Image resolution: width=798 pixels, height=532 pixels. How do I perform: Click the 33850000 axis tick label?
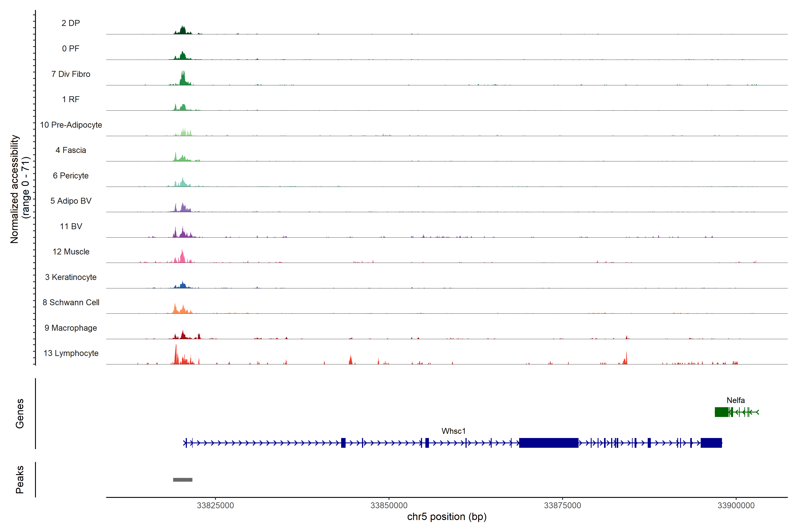tap(389, 505)
